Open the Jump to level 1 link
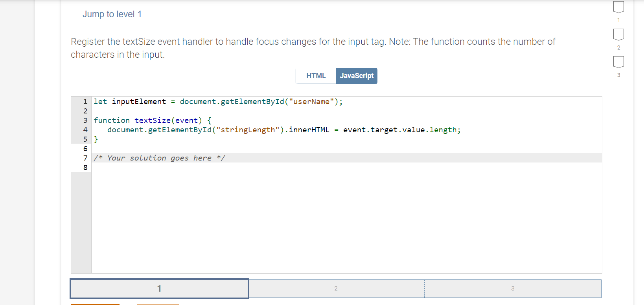The height and width of the screenshot is (305, 644). [x=112, y=14]
